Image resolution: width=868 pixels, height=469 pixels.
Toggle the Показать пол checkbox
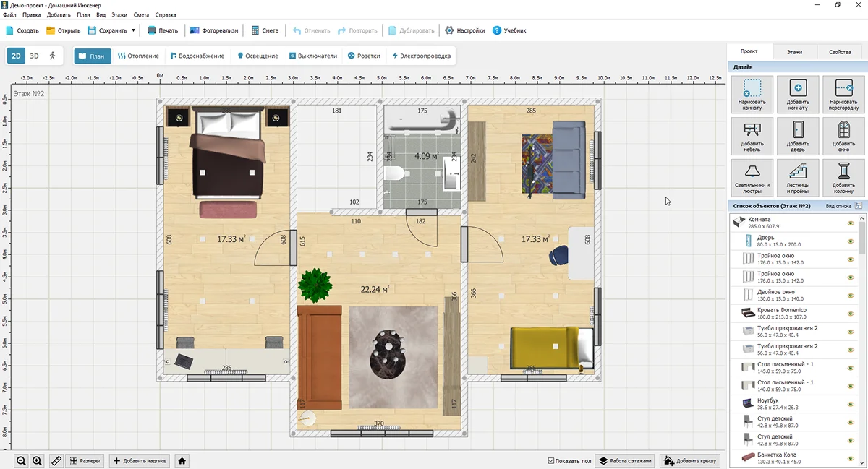click(x=552, y=460)
